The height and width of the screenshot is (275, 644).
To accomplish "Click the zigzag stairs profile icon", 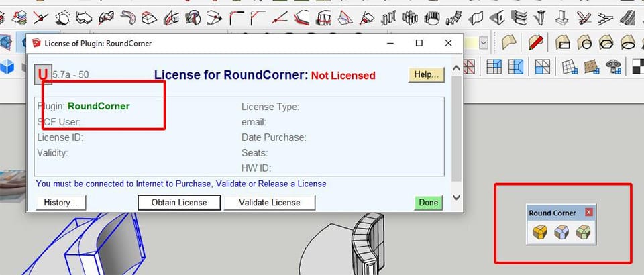I will pyautogui.click(x=605, y=18).
